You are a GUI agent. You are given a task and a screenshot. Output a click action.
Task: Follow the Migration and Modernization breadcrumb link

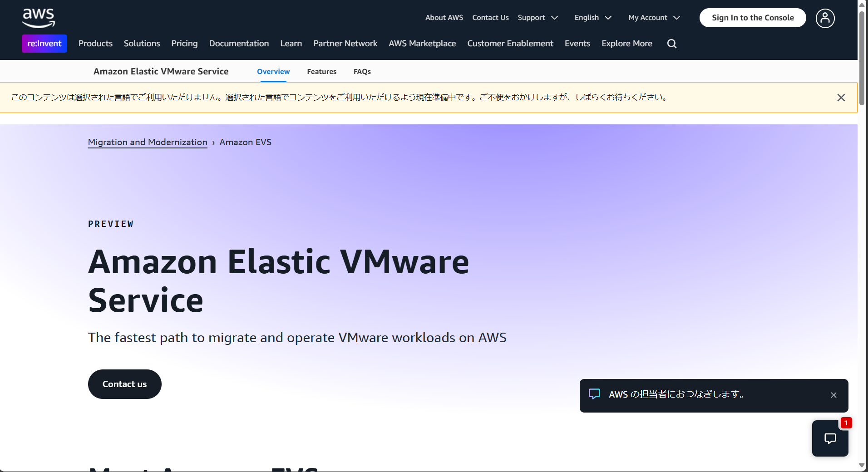coord(147,142)
